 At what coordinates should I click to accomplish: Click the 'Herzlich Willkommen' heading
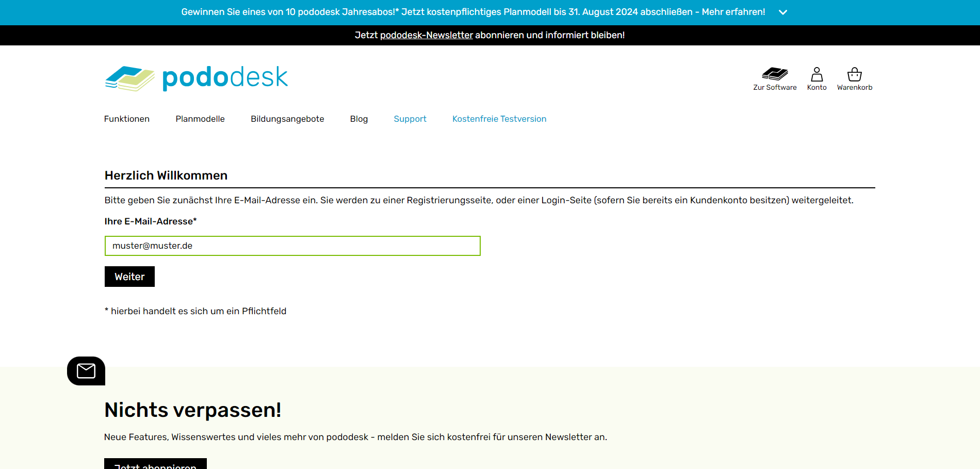(x=166, y=175)
